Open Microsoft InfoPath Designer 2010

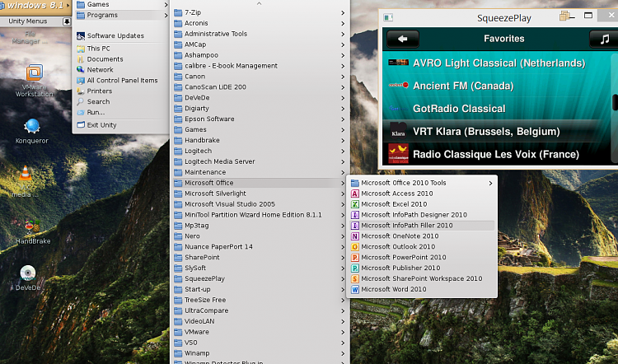click(x=421, y=215)
